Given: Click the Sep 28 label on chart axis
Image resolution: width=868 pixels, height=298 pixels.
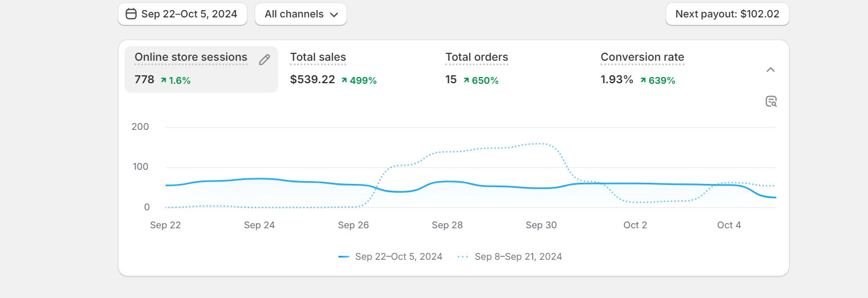Looking at the screenshot, I should (x=448, y=225).
